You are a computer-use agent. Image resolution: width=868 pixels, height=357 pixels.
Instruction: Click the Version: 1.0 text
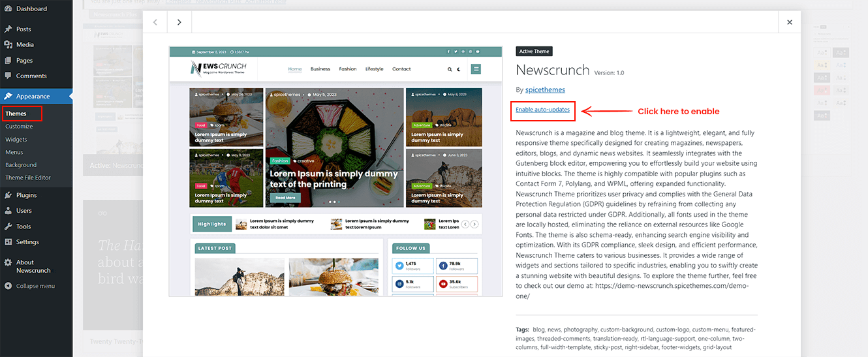[610, 73]
